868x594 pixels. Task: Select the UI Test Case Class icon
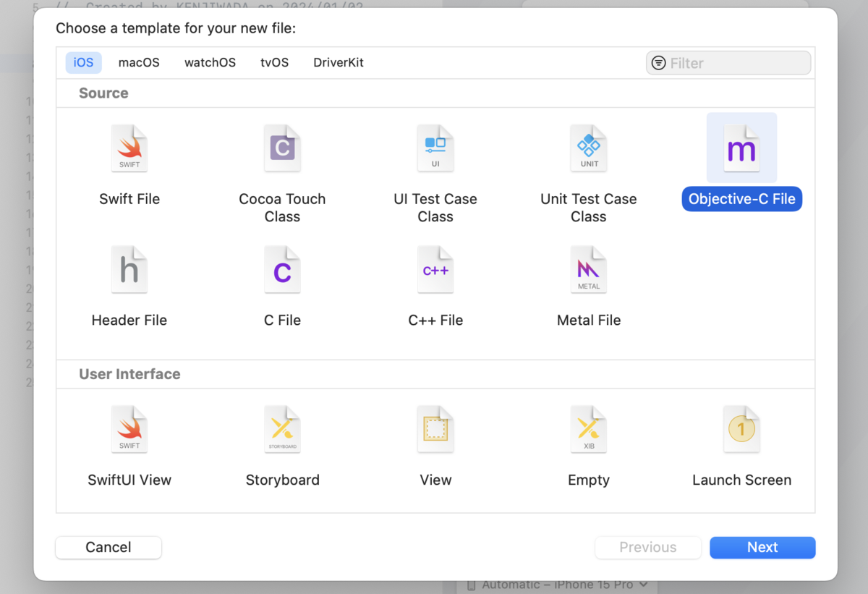coord(435,148)
